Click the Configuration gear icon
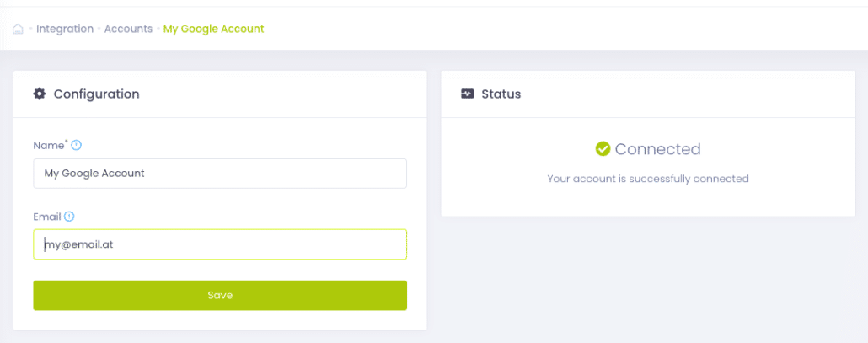This screenshot has width=868, height=343. point(40,94)
